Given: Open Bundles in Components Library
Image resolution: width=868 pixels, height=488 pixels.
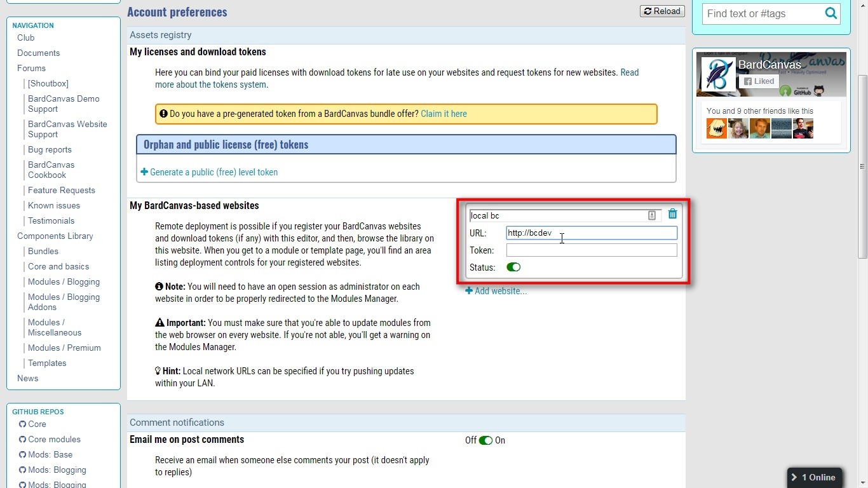Looking at the screenshot, I should coord(43,251).
